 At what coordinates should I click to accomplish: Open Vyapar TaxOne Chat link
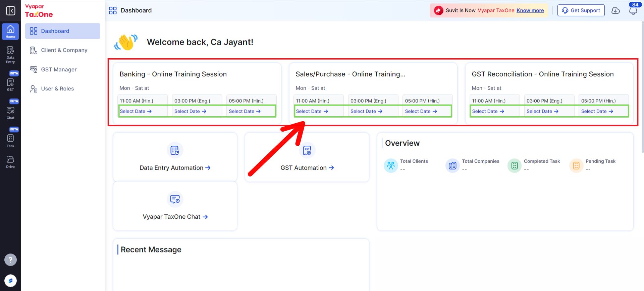[x=175, y=217]
